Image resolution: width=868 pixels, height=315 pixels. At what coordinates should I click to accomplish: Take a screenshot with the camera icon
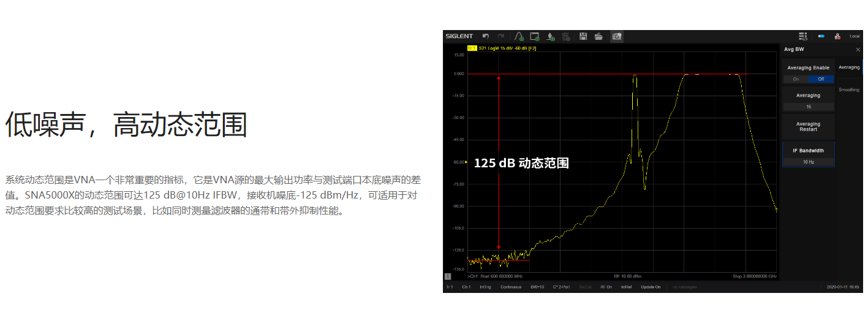[617, 37]
